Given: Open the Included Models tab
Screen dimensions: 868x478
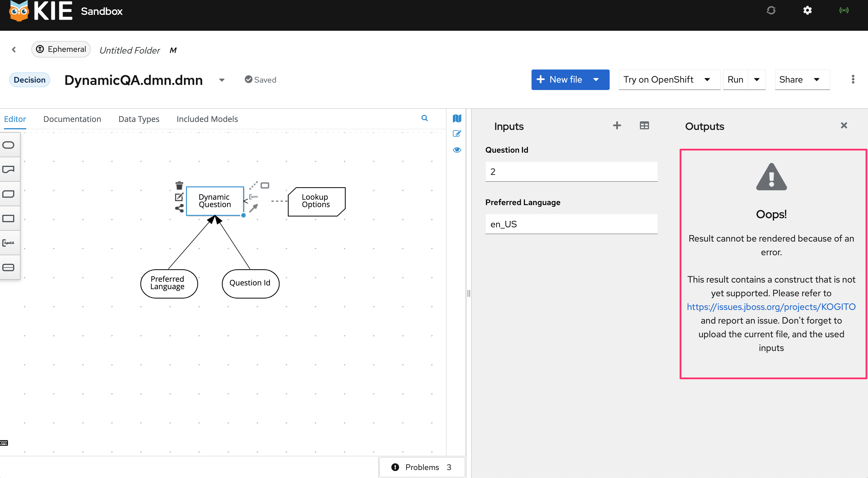Looking at the screenshot, I should [207, 119].
